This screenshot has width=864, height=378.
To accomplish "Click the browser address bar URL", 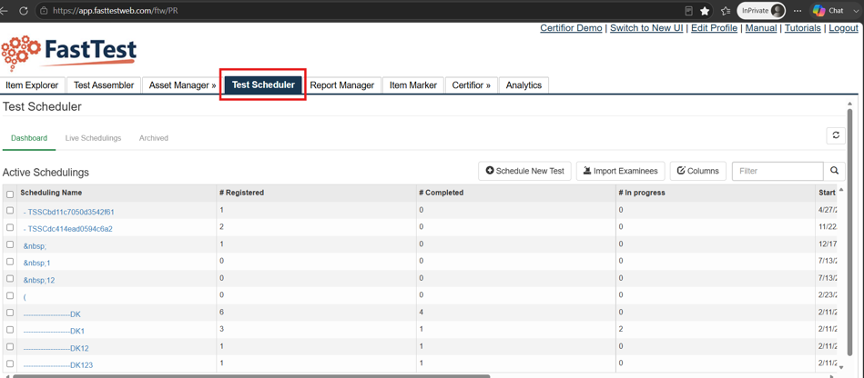I will point(115,10).
